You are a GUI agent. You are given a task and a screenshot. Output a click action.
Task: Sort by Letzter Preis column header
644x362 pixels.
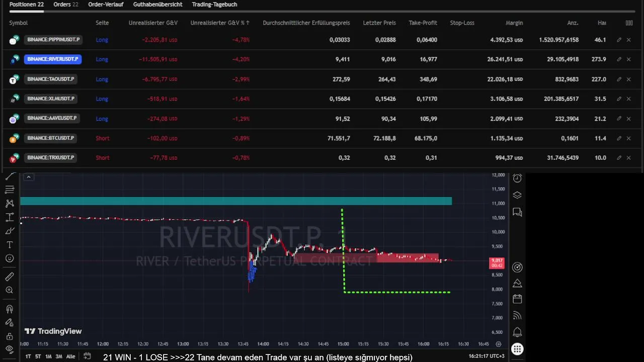pos(379,23)
